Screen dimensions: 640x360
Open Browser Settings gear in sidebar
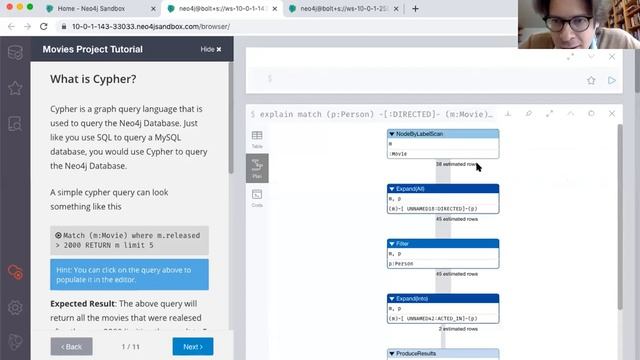tap(15, 307)
